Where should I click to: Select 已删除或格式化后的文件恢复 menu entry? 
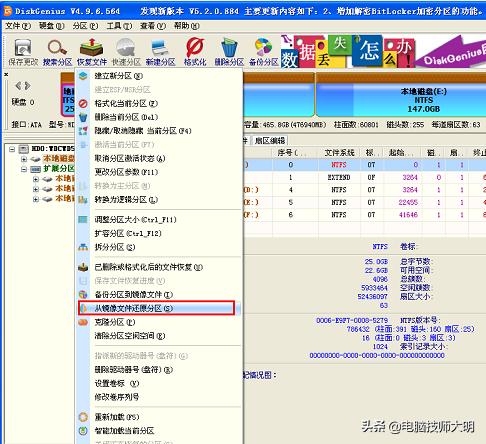(x=159, y=267)
